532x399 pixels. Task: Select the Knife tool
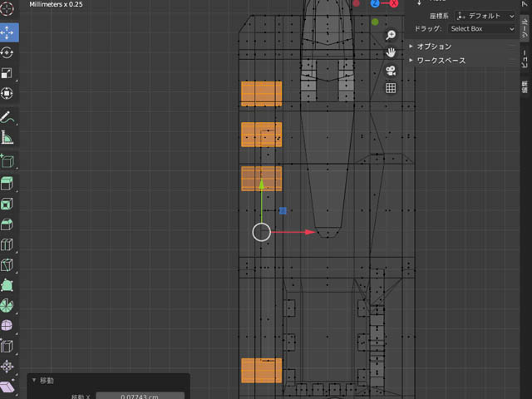(7, 265)
